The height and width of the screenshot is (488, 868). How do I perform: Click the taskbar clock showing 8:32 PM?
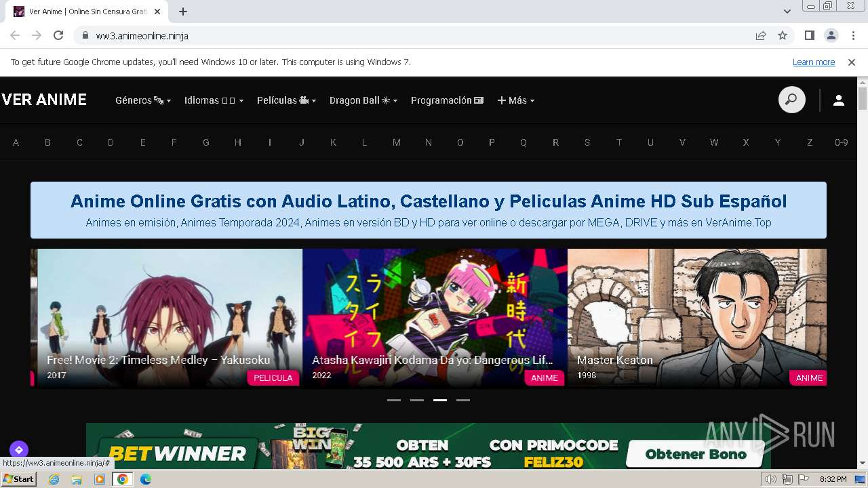point(833,479)
